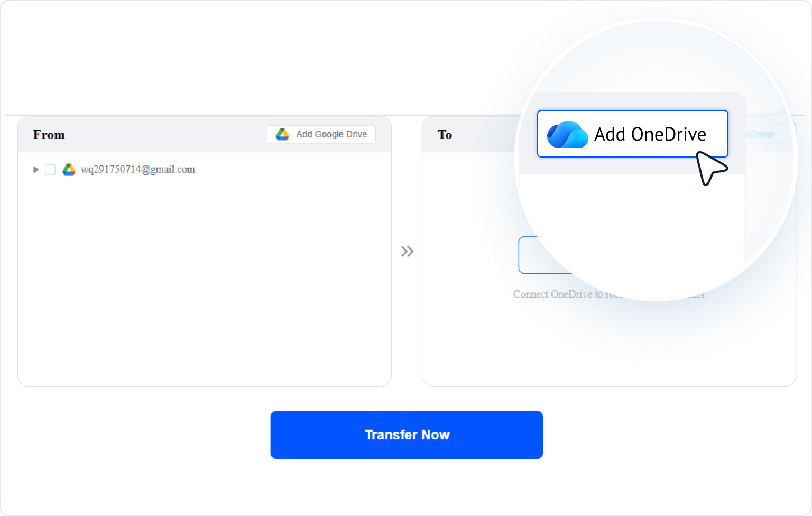Click the From panel heading
This screenshot has width=812, height=516.
(x=49, y=135)
